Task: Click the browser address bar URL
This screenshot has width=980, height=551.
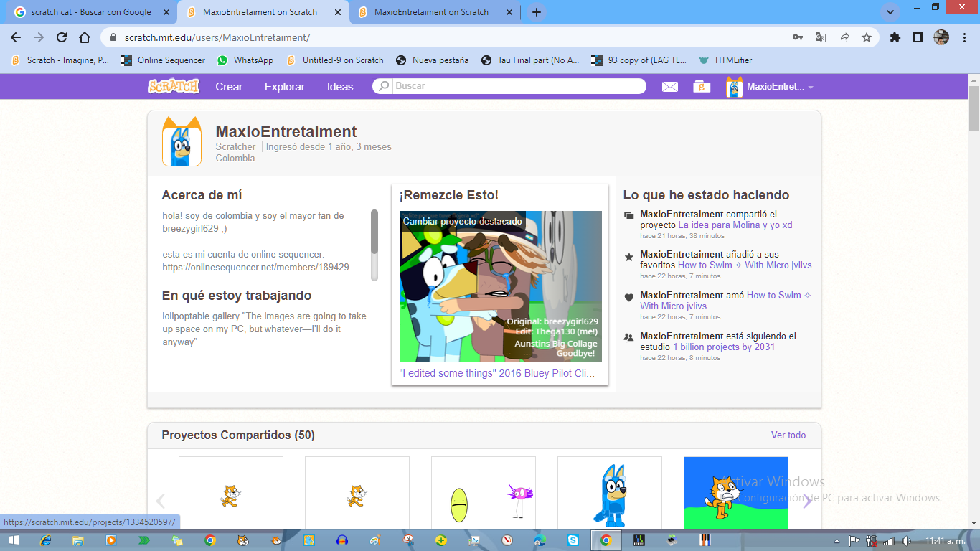Action: click(x=217, y=37)
